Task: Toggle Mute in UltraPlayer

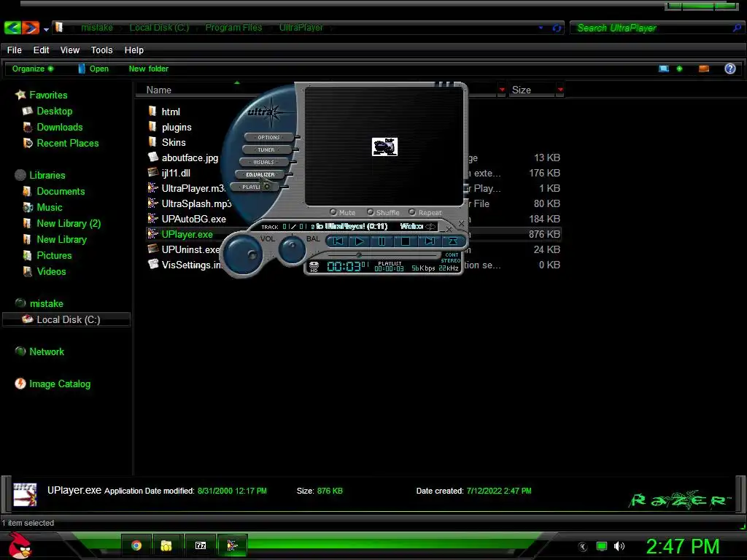Action: [343, 212]
